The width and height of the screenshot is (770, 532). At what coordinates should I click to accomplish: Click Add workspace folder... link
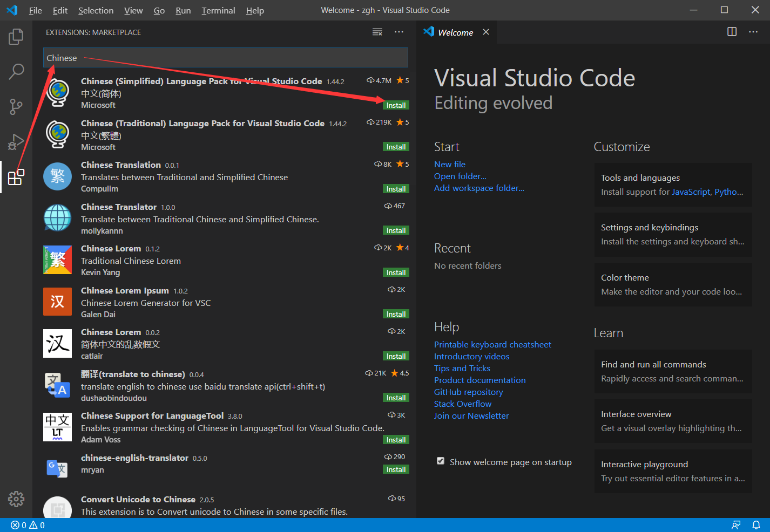click(479, 188)
